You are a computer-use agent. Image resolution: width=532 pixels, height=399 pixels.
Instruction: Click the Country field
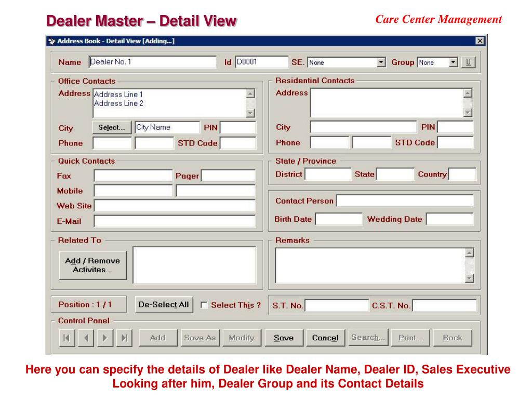click(x=462, y=174)
